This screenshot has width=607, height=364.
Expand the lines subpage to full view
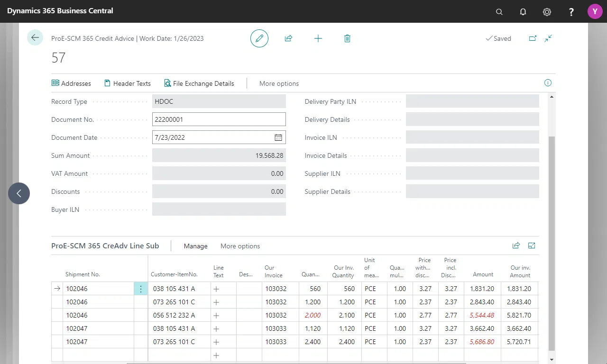click(x=532, y=246)
